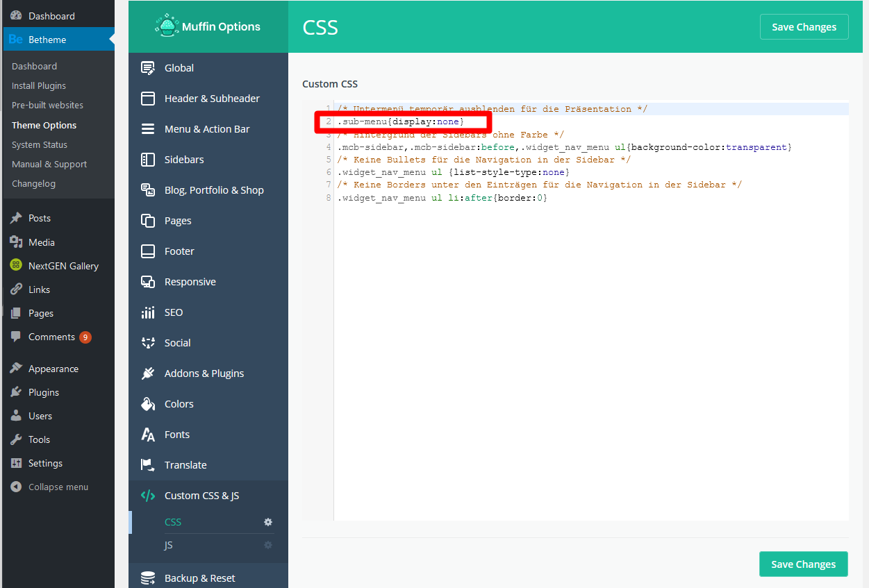Click the Fonts letter icon
869x588 pixels.
point(148,435)
